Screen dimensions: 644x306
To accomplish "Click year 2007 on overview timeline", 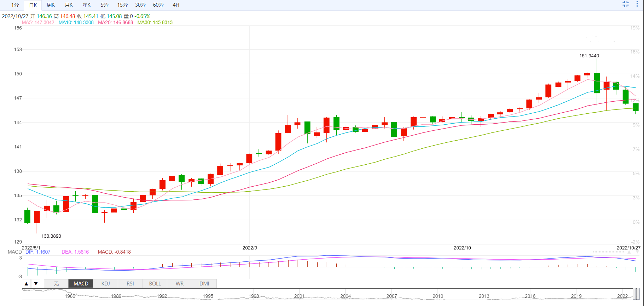I will tap(391, 296).
